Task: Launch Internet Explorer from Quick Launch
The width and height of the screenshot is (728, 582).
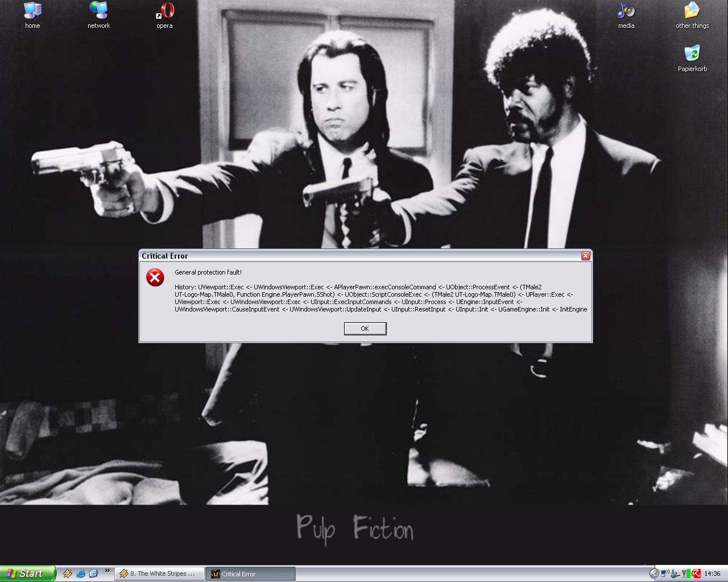Action: point(80,573)
